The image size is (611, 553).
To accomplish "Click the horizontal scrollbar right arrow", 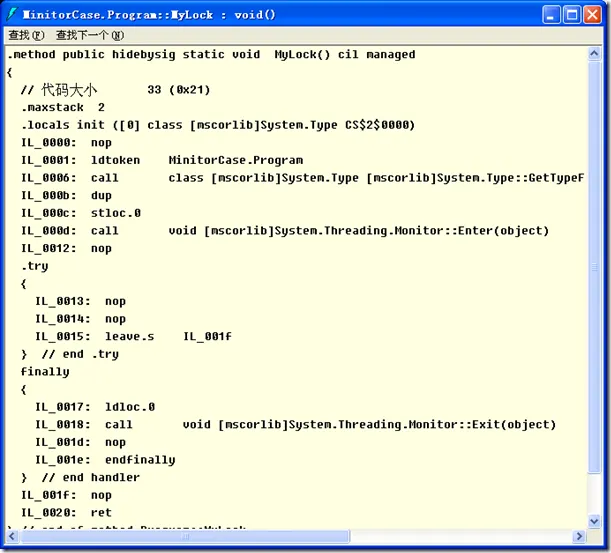I will pos(579,536).
